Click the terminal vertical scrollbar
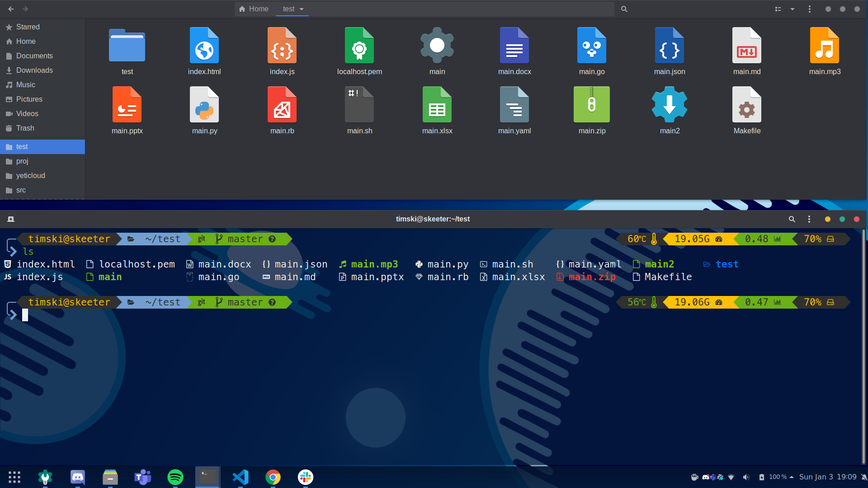868x488 pixels. click(863, 343)
